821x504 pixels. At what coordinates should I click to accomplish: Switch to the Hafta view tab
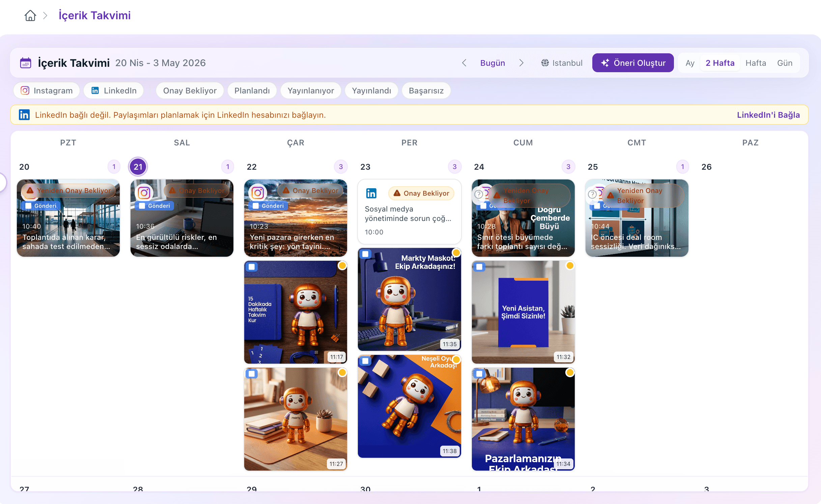click(x=756, y=63)
